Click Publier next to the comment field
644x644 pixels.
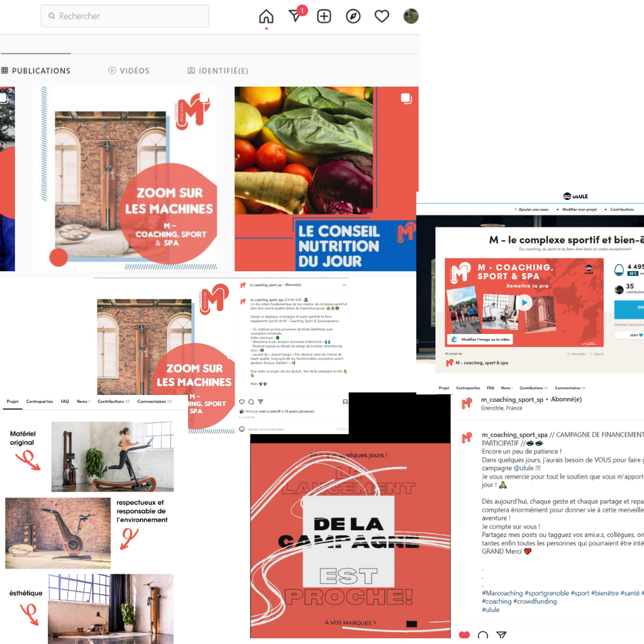[x=342, y=429]
